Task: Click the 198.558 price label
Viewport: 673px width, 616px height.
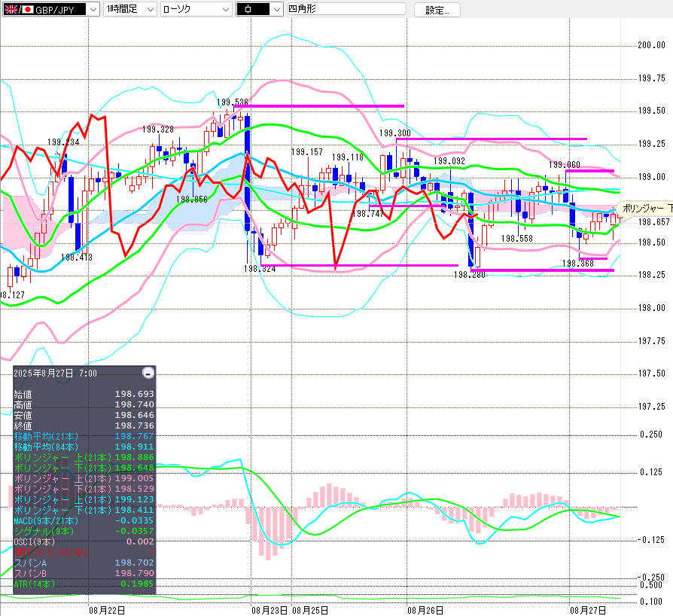Action: [x=516, y=238]
